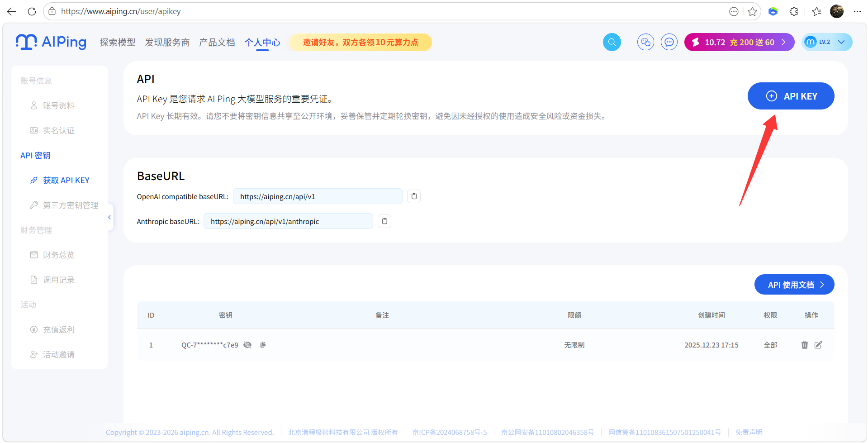Image resolution: width=868 pixels, height=443 pixels.
Task: Click the browser back arrow
Action: pos(12,11)
